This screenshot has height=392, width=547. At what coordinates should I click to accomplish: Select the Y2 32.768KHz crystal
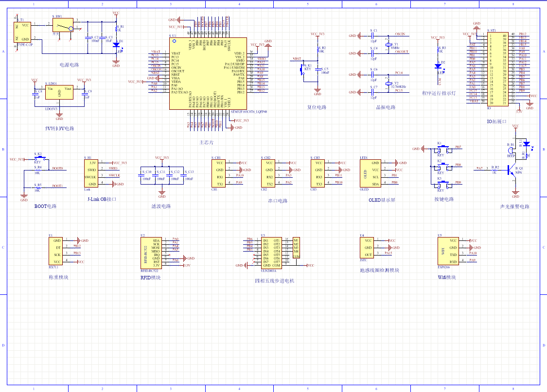click(388, 84)
